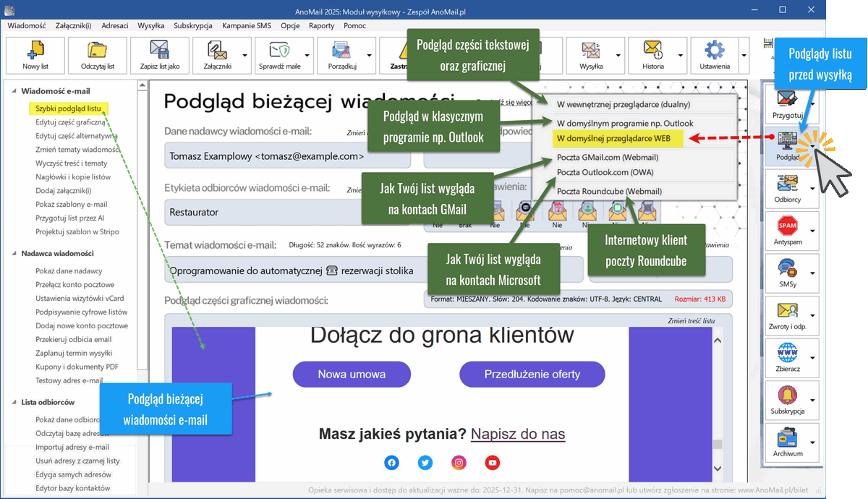Screen dimensions: 868x499
Task: Click the Subskrypcja bell icon
Action: click(x=787, y=395)
